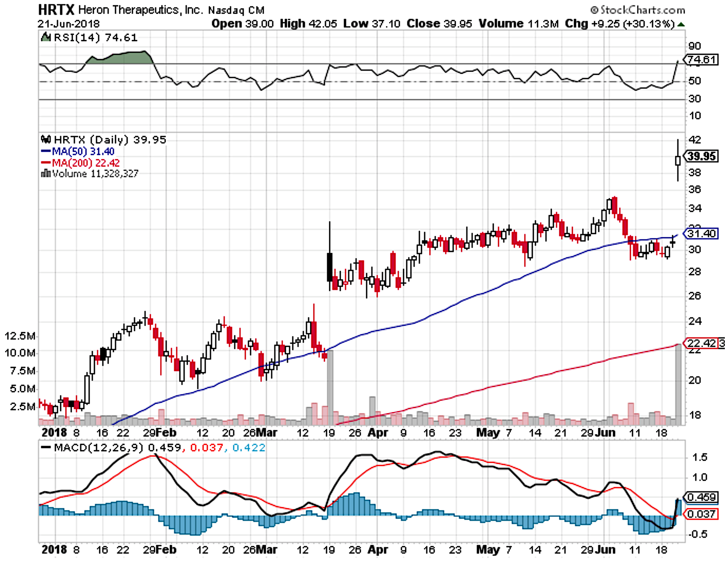Click the Chg +9.25 (+30.13%) value

pos(620,24)
